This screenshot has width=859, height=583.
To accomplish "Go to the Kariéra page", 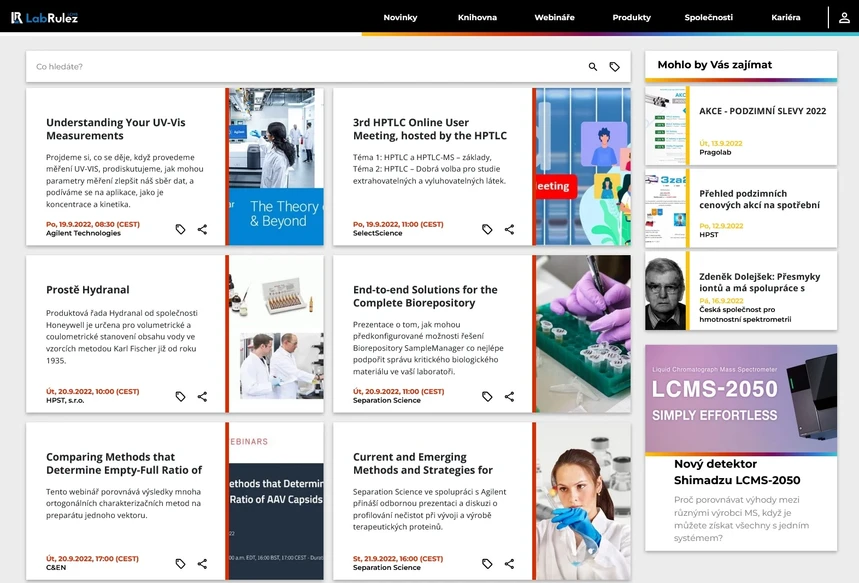I will click(x=786, y=18).
